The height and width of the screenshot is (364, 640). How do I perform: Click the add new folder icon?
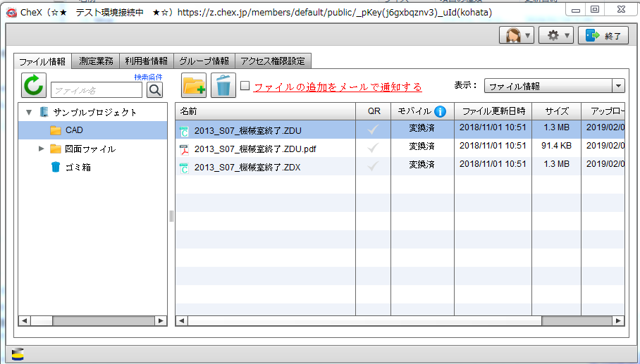tap(194, 86)
